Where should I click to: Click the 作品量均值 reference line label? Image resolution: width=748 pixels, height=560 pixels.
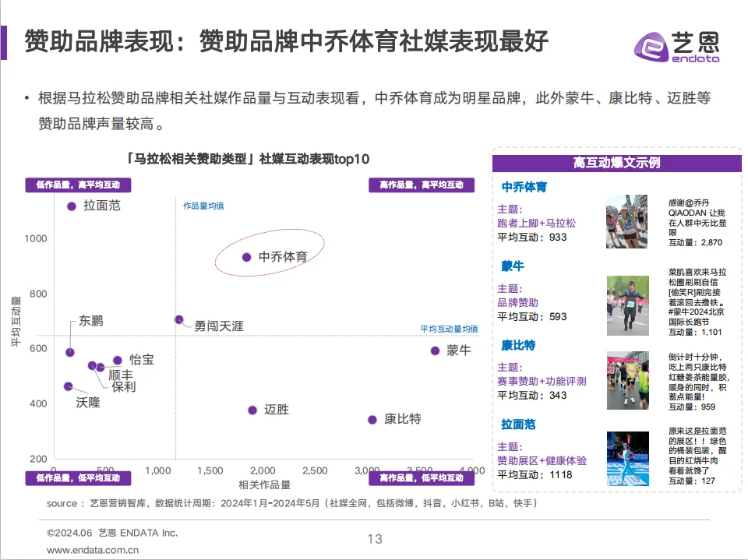click(x=203, y=206)
